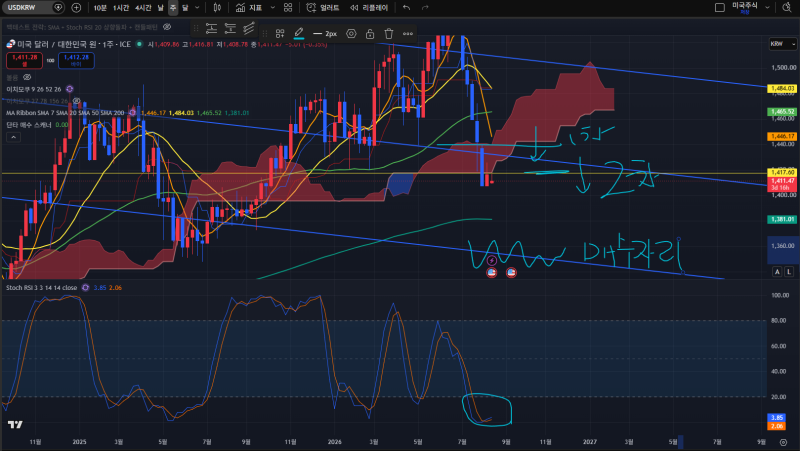Undo the last chart action
Image resolution: width=800 pixels, height=451 pixels.
pos(406,8)
